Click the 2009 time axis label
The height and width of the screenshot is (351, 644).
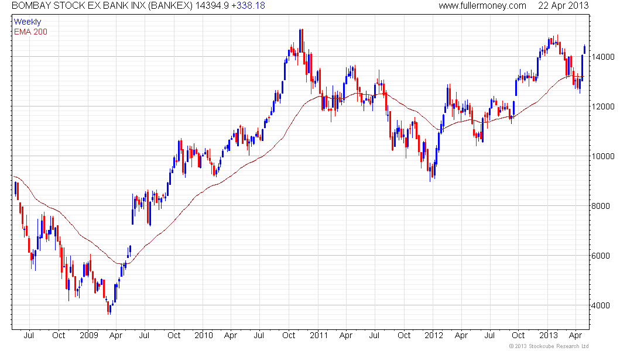tap(89, 335)
